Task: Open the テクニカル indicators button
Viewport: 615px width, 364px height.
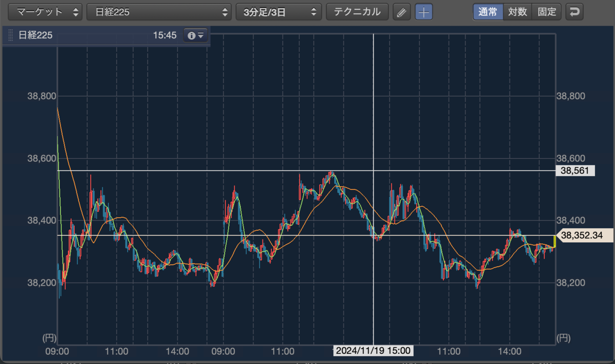Action: [x=357, y=12]
